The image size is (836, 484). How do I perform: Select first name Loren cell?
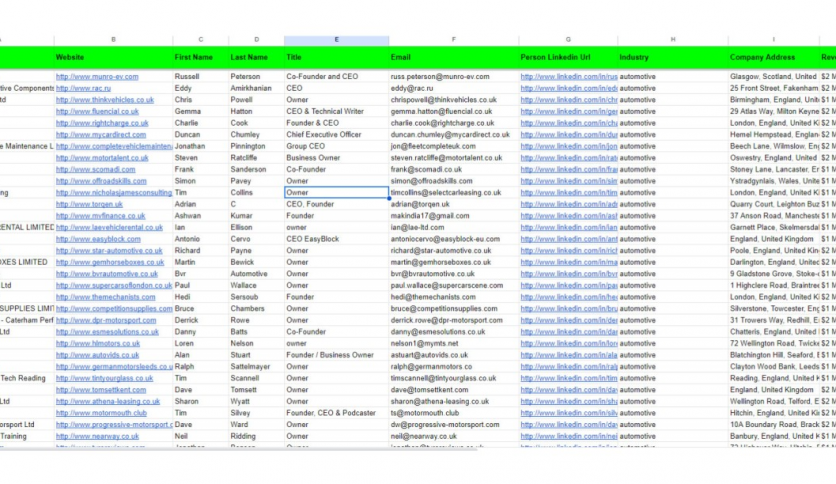[x=200, y=344]
